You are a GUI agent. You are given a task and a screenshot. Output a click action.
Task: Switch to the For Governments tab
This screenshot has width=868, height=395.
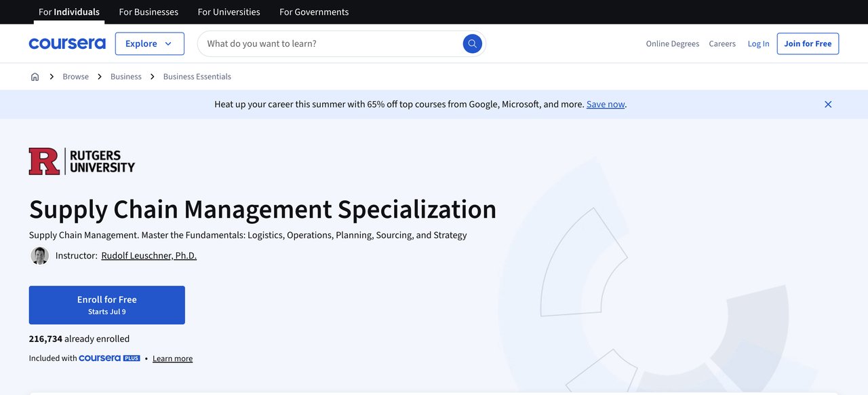pos(314,12)
